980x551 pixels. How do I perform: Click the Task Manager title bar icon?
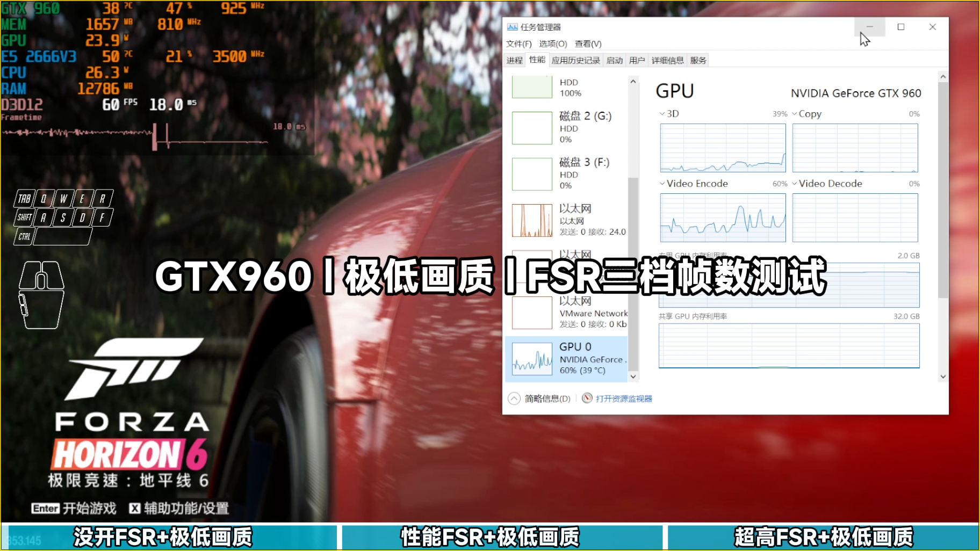(x=512, y=27)
